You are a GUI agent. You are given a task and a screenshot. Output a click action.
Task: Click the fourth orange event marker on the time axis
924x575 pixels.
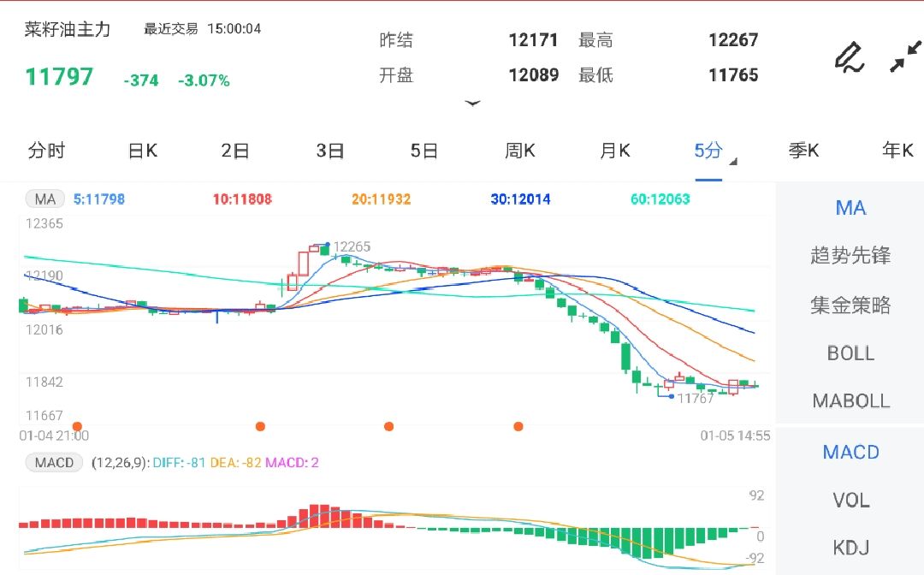(x=518, y=426)
